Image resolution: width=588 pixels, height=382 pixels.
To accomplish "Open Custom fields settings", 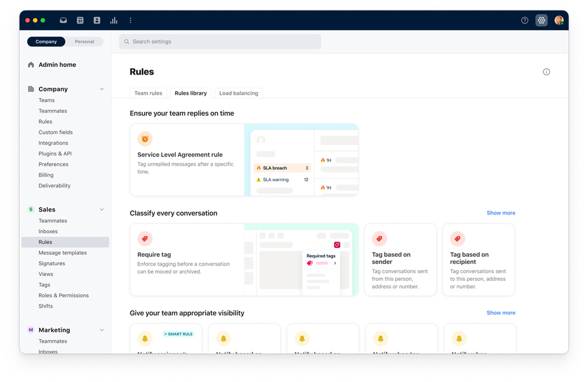I will 55,132.
